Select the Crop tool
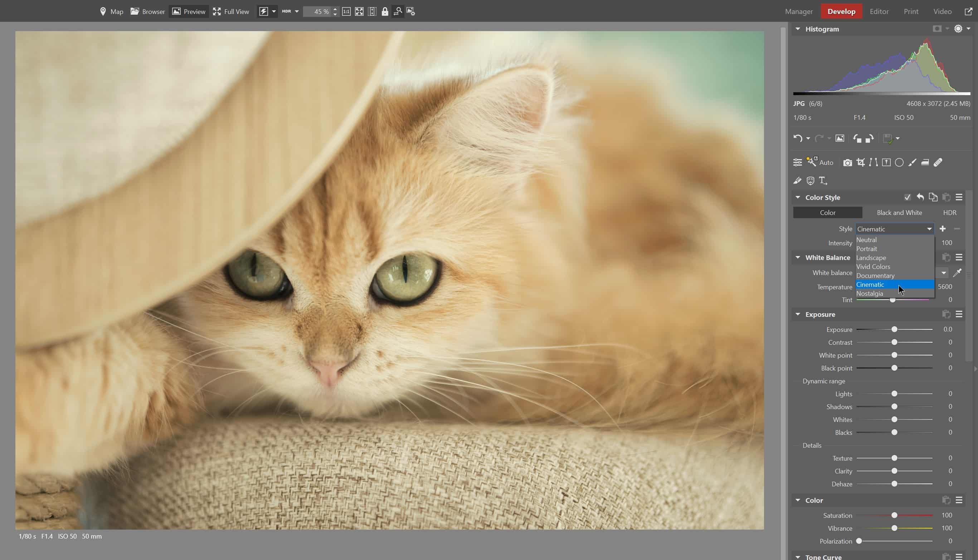The image size is (978, 560). tap(861, 162)
